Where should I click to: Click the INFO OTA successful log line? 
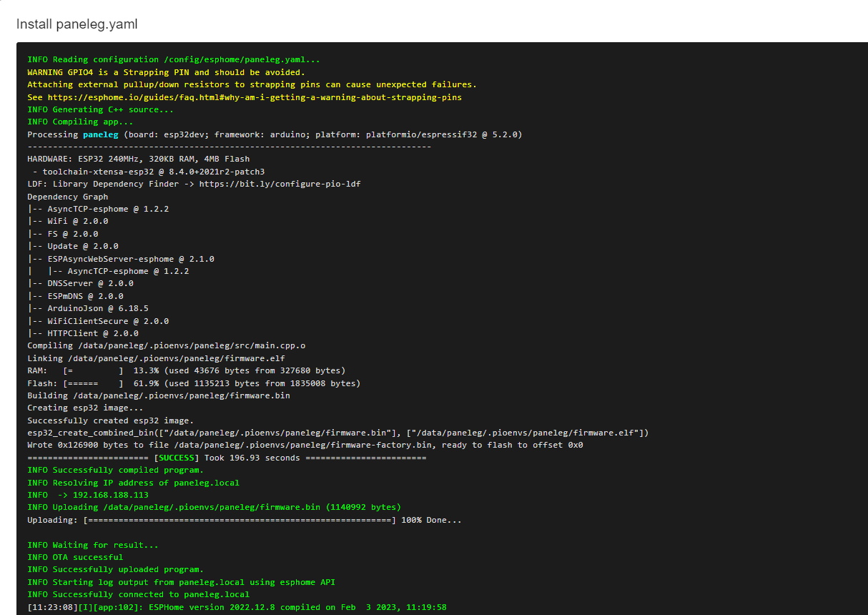[75, 557]
